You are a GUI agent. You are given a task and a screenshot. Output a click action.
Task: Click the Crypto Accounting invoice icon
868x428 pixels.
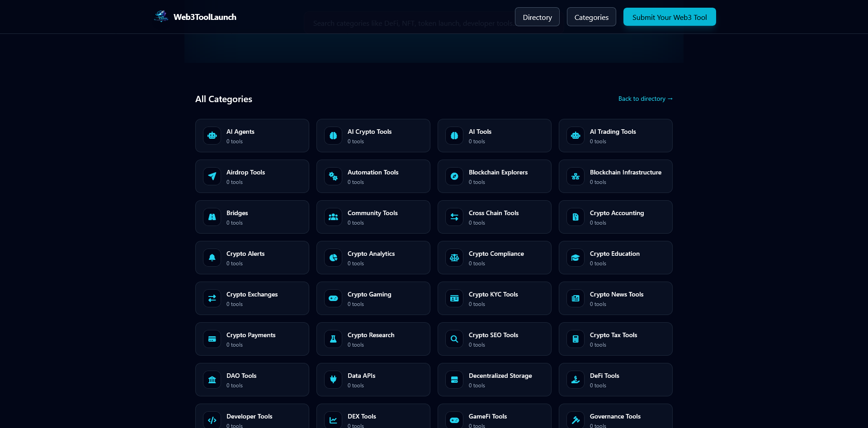[x=576, y=217]
